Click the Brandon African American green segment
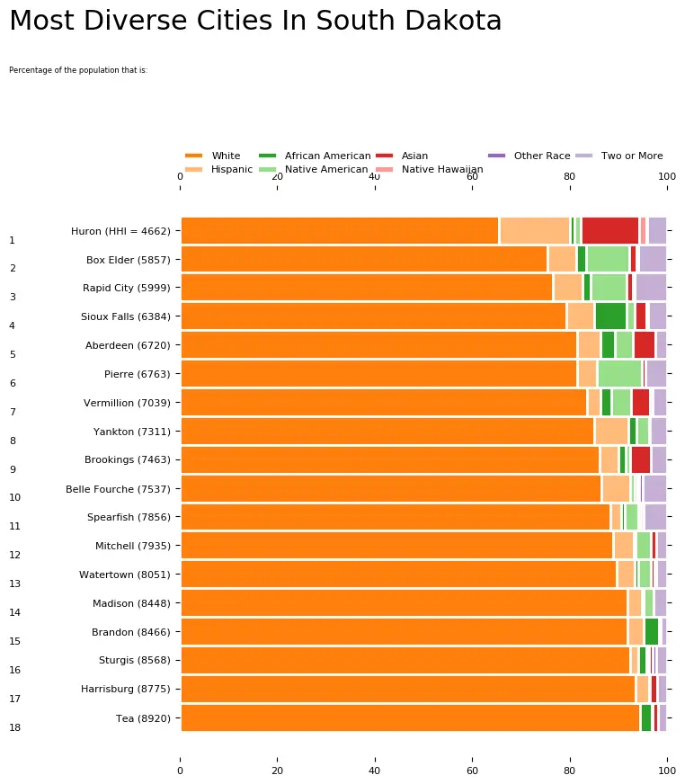The height and width of the screenshot is (784, 685). click(652, 631)
